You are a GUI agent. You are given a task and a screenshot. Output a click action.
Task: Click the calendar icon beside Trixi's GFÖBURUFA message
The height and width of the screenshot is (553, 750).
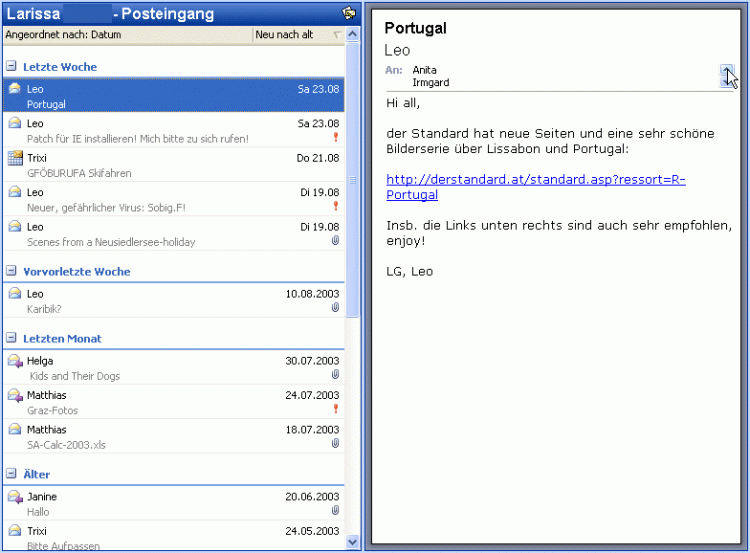pos(14,158)
